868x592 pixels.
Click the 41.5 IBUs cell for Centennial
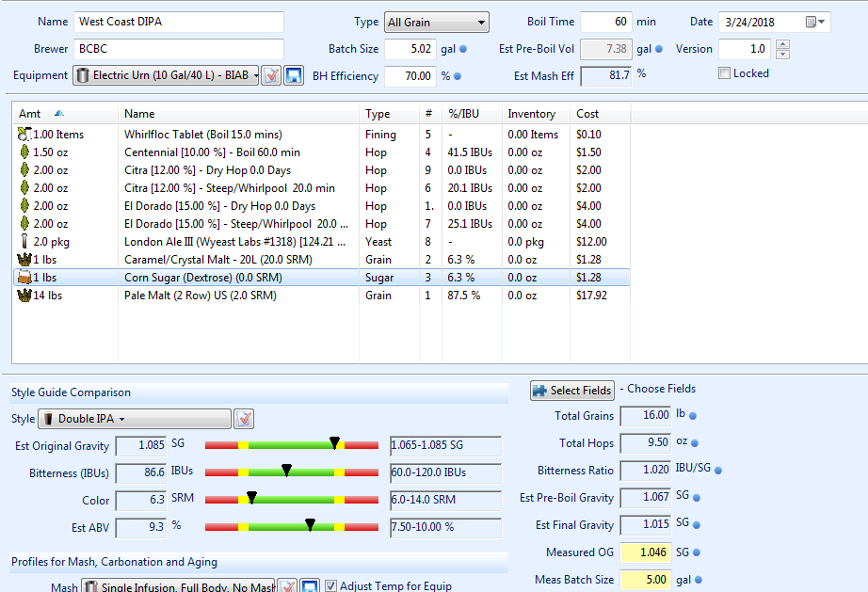tap(470, 152)
